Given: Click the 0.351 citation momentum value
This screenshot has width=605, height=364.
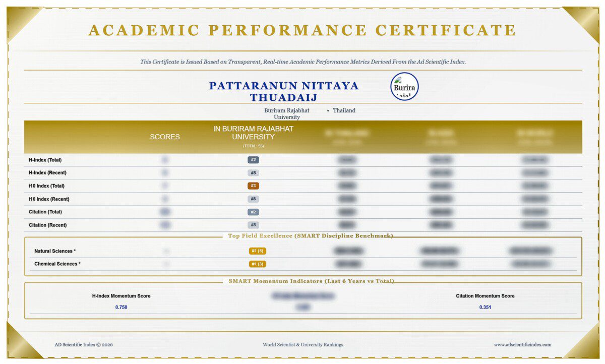Looking at the screenshot, I should pos(485,307).
